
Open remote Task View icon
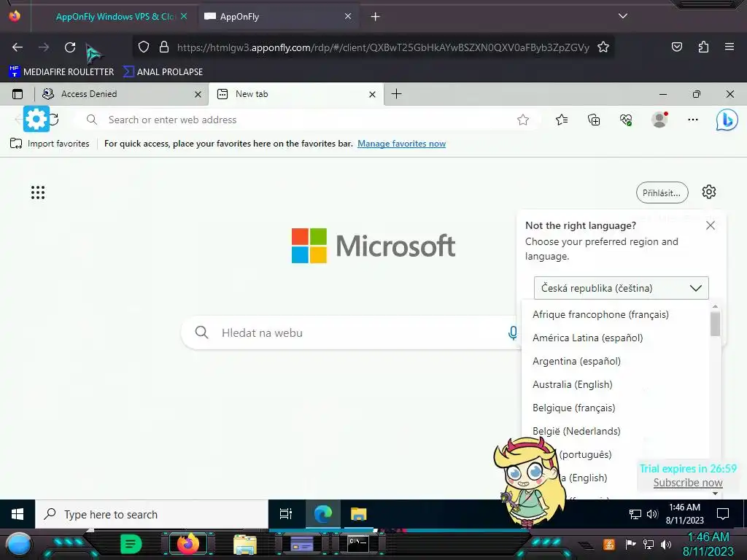(x=286, y=514)
